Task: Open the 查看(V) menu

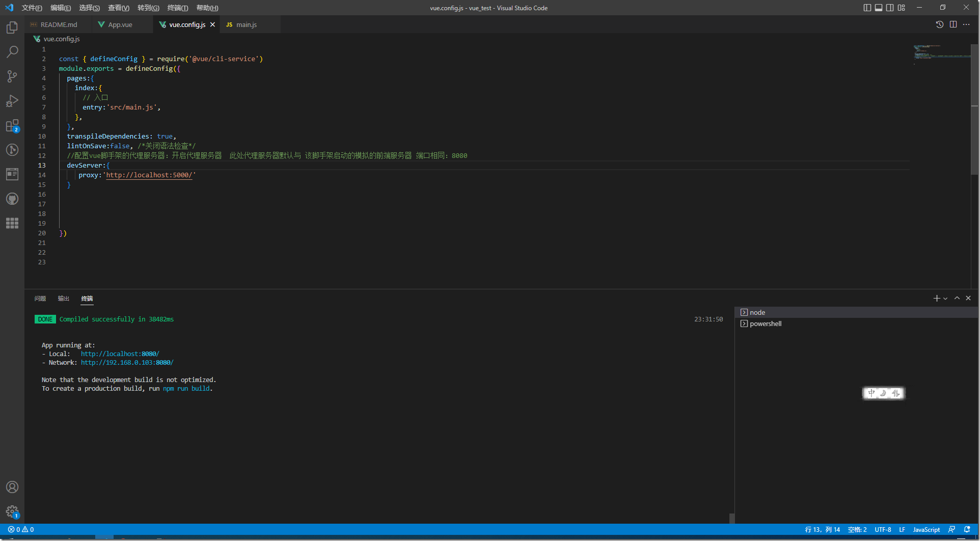Action: (119, 8)
